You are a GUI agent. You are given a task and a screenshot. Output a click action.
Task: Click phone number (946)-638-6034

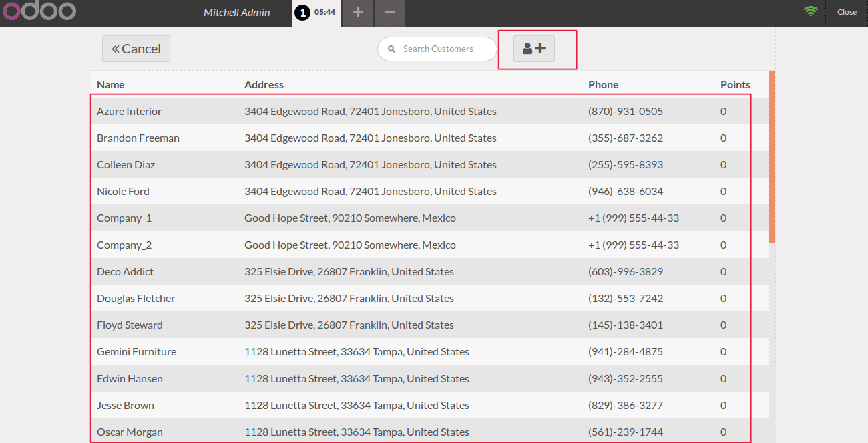(x=626, y=191)
